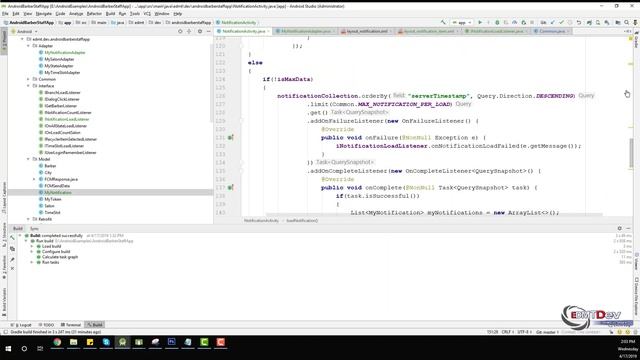Click 'Git: master' branch in status bar
The width and height of the screenshot is (640, 360).
(x=547, y=332)
